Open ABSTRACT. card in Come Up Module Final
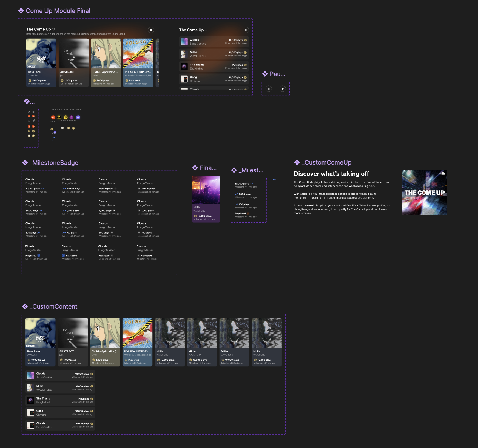The height and width of the screenshot is (448, 478). tap(73, 63)
